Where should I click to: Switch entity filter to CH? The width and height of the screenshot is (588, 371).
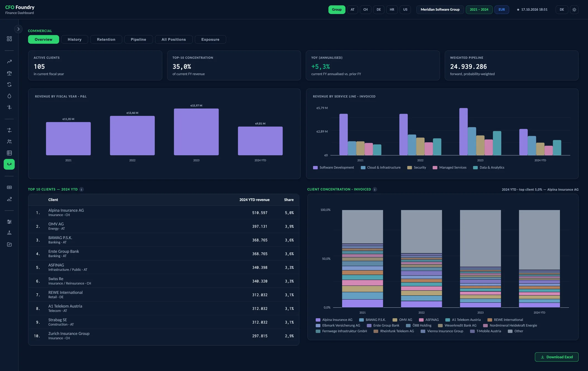coord(365,9)
